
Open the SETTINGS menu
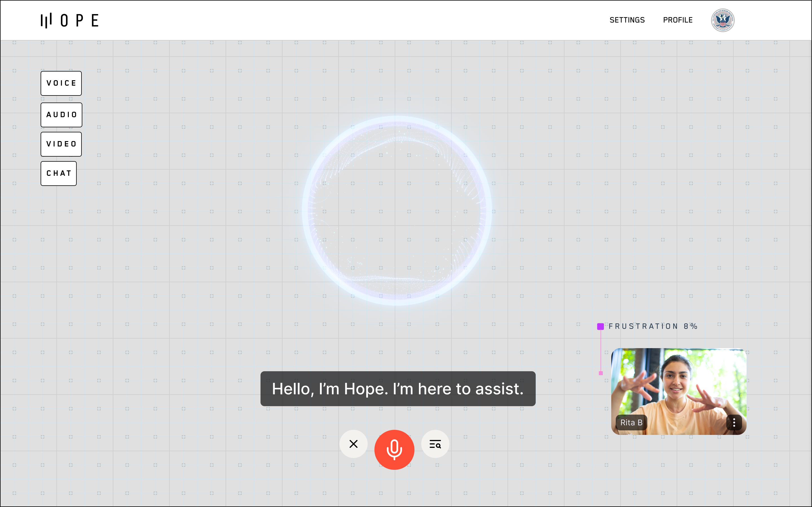click(x=627, y=20)
